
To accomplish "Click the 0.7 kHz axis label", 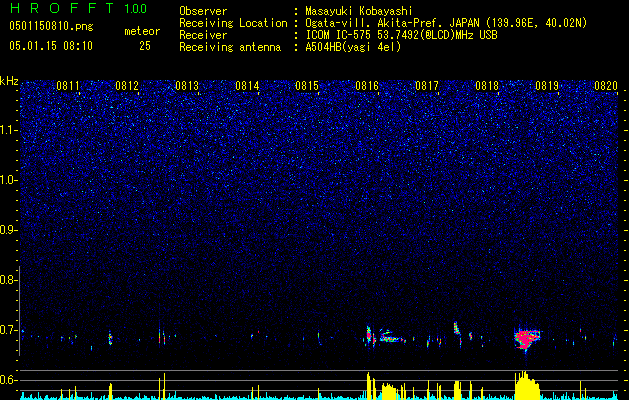I will coord(9,330).
